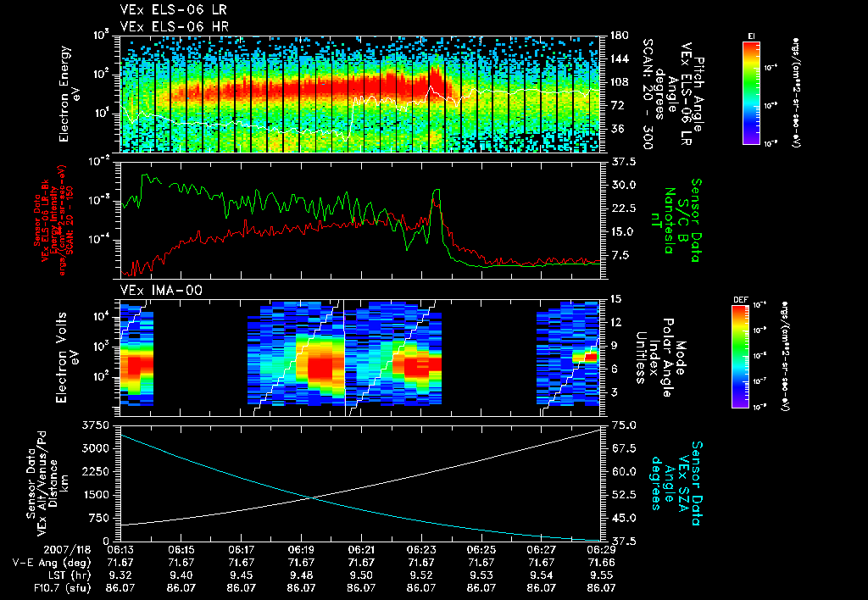868x600 pixels.
Task: Click the red "Energy Intensity" axis label
Action: (x=53, y=220)
